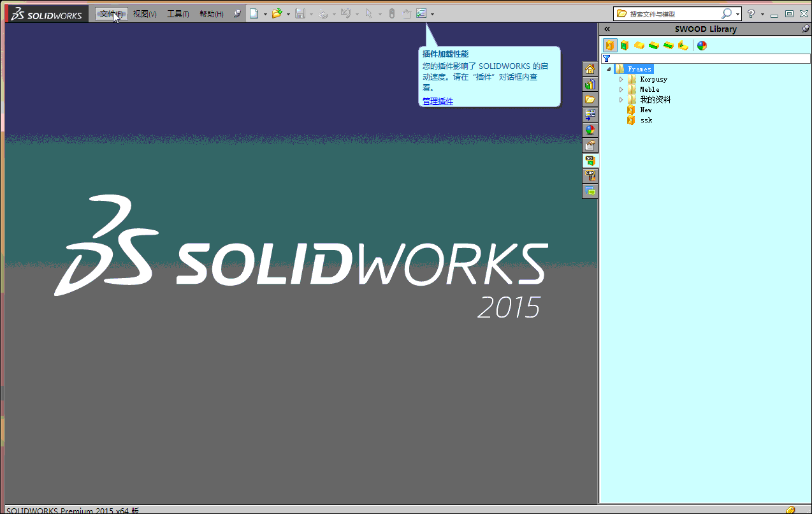Click the Save floppy disk icon
This screenshot has width=812, height=514.
(x=300, y=13)
